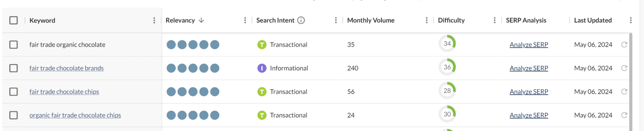This screenshot has height=131, width=644.
Task: Analyze SERP for fair trade chocolate chips
Action: [529, 92]
